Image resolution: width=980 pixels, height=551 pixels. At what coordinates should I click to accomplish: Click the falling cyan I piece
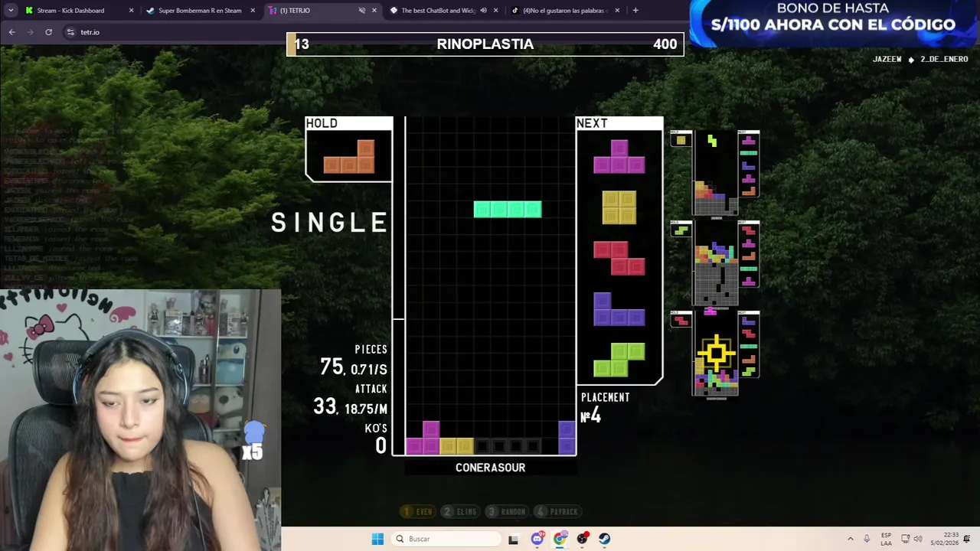[x=508, y=209]
